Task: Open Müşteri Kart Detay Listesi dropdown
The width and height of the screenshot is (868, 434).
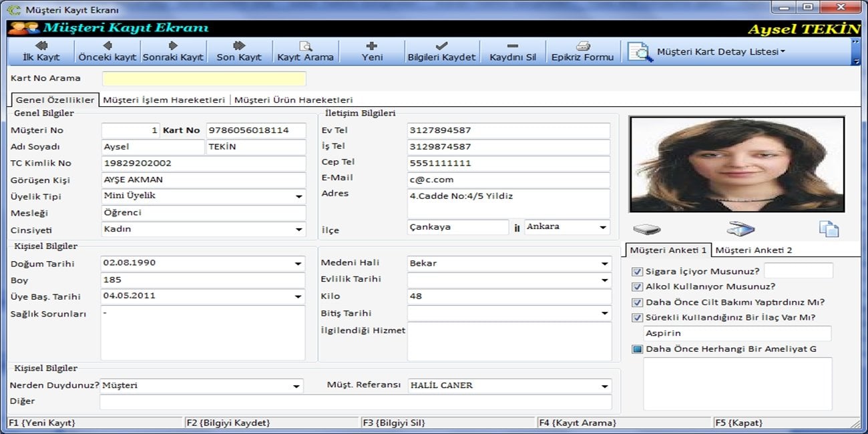Action: point(720,52)
